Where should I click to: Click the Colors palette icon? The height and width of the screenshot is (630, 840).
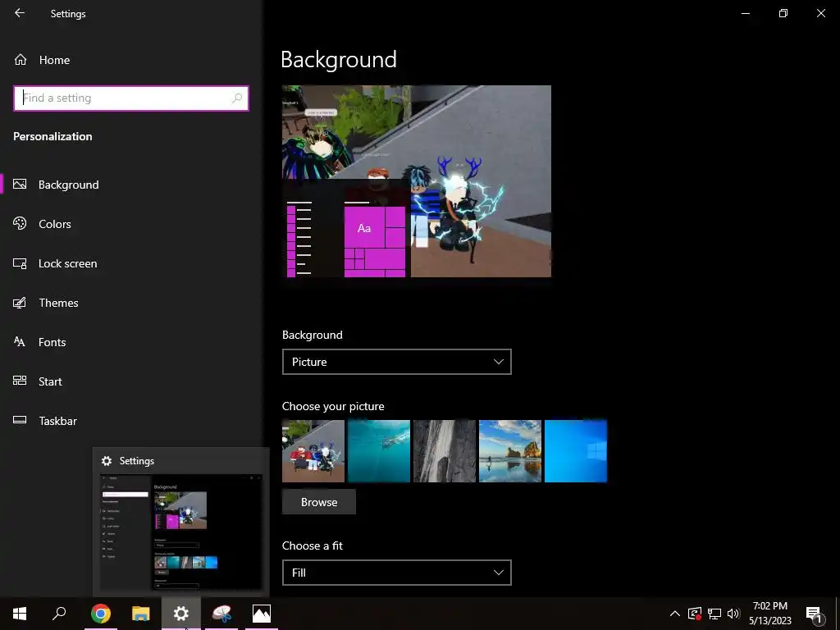click(20, 223)
